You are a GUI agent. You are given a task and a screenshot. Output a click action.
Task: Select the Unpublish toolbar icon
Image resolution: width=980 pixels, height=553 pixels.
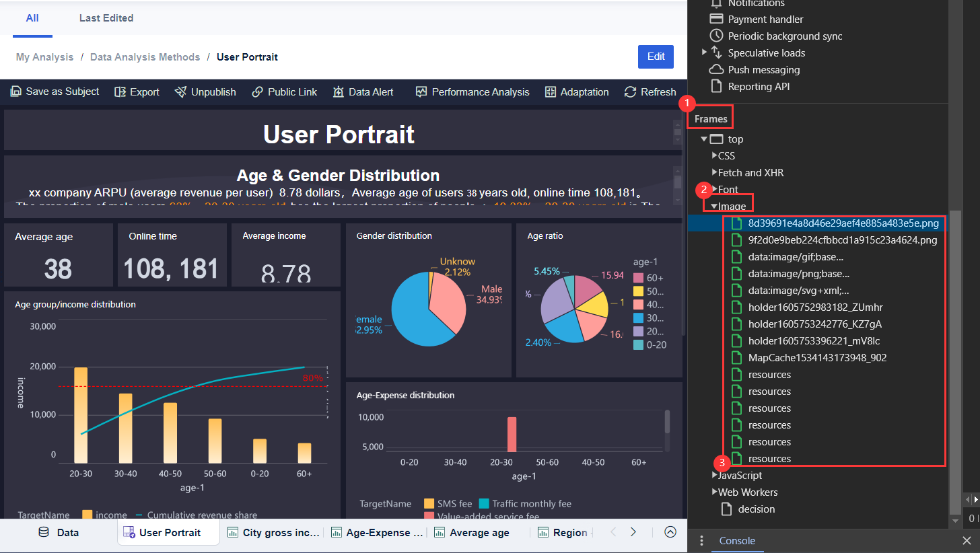(180, 92)
